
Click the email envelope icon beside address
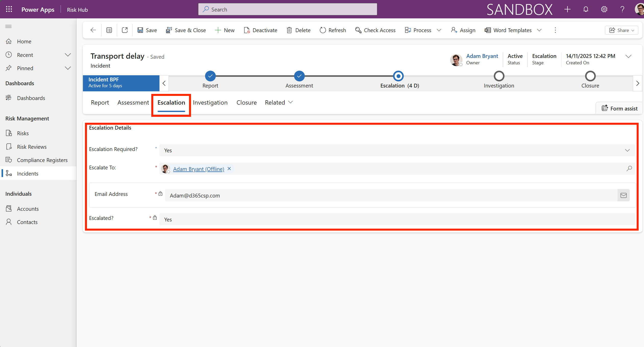[623, 195]
